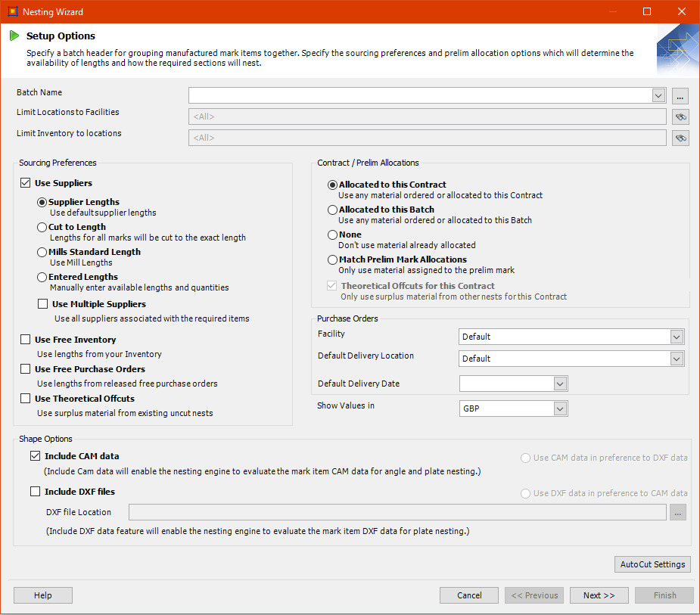The height and width of the screenshot is (615, 700).
Task: Click the Limit Inventory to locations lookup icon
Action: tap(680, 138)
